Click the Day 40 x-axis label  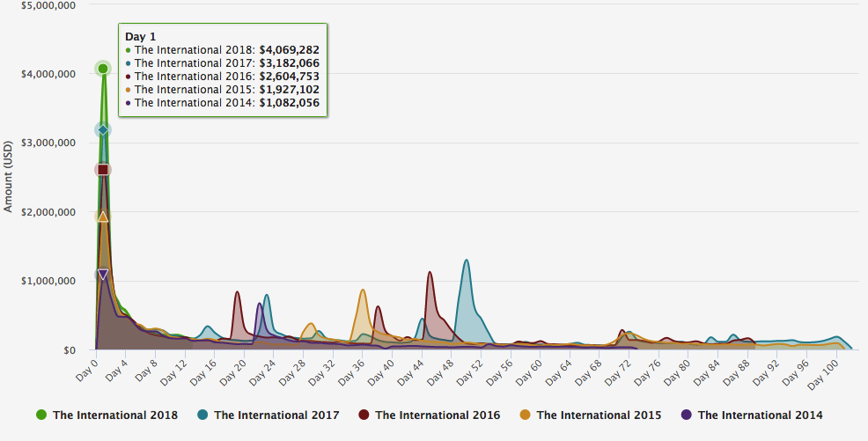380,371
